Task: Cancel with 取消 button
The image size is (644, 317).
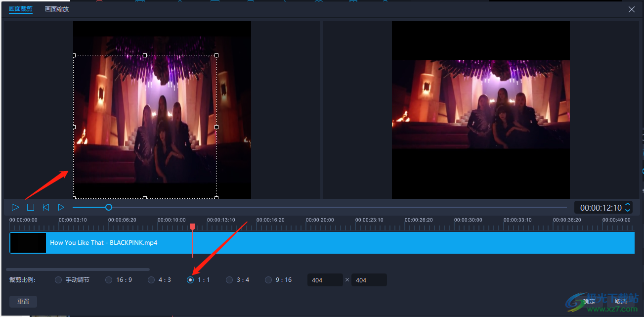Action: tap(621, 301)
